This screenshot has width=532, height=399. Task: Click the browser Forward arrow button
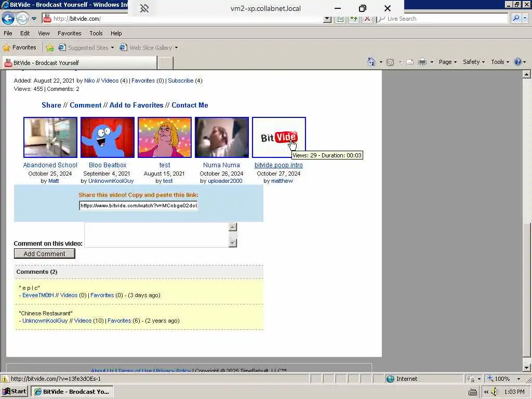[22, 18]
